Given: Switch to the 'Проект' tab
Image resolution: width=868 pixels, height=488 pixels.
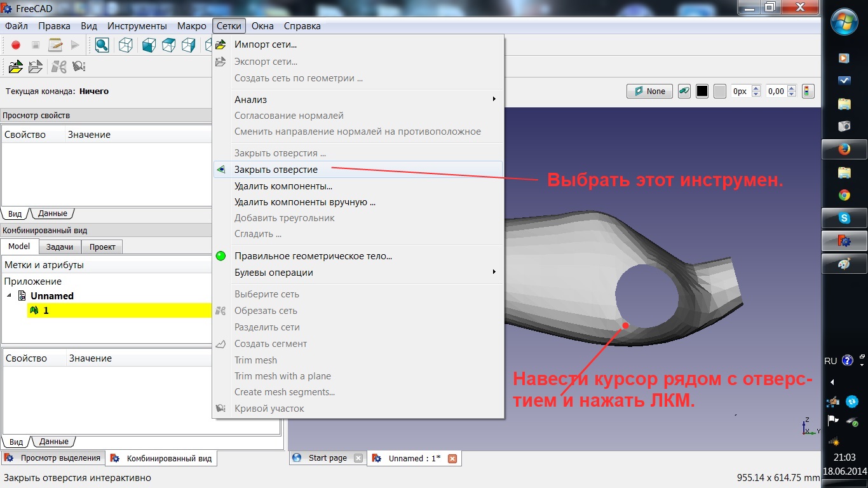Looking at the screenshot, I should tap(102, 247).
